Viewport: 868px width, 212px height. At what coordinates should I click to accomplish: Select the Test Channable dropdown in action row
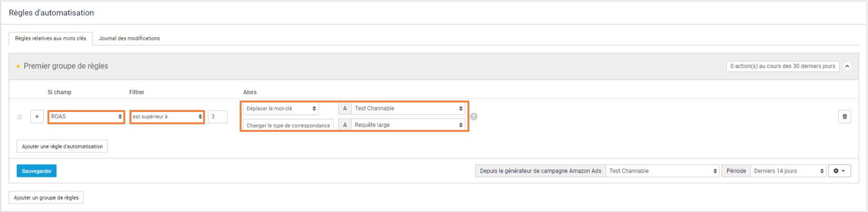click(x=408, y=109)
